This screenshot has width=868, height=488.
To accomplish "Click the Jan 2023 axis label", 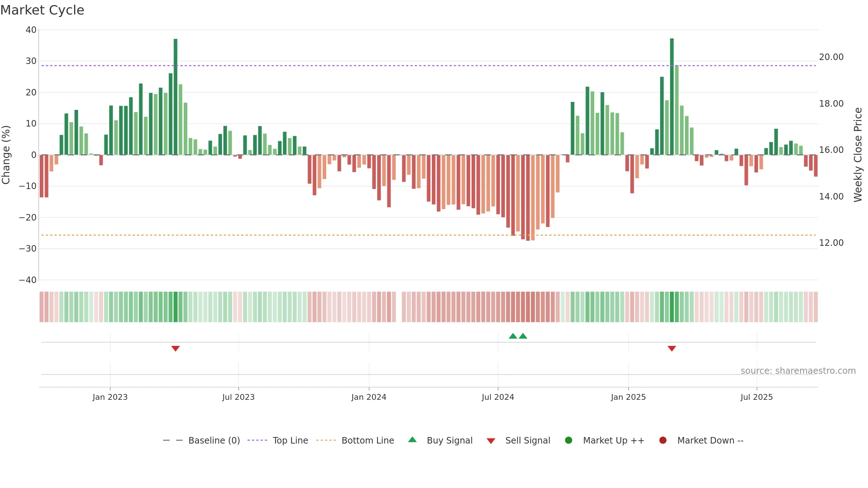I will point(110,397).
